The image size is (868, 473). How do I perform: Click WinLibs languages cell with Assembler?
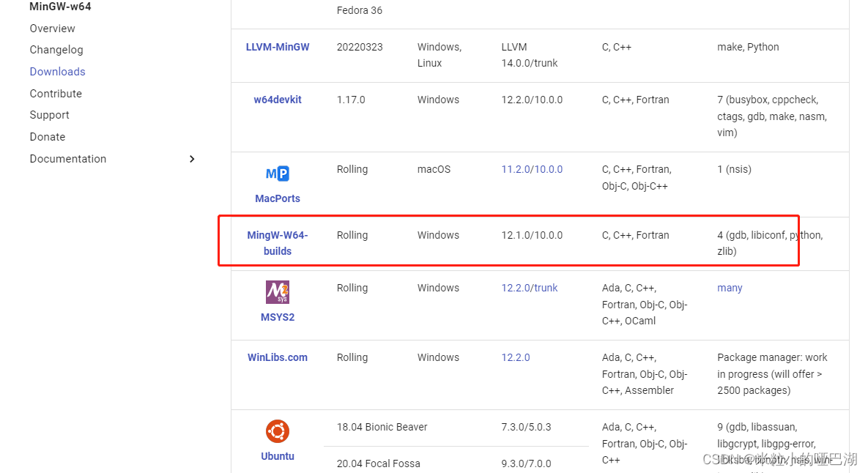[x=645, y=374]
